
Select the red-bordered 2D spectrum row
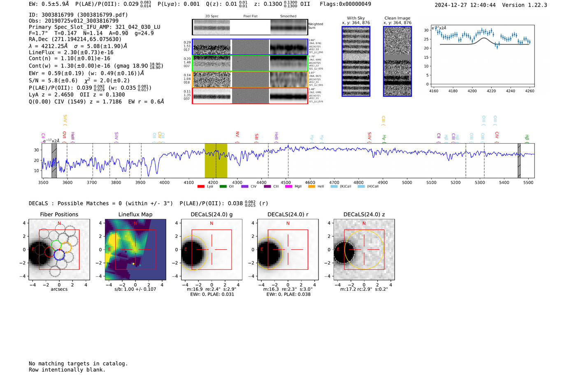click(x=250, y=96)
